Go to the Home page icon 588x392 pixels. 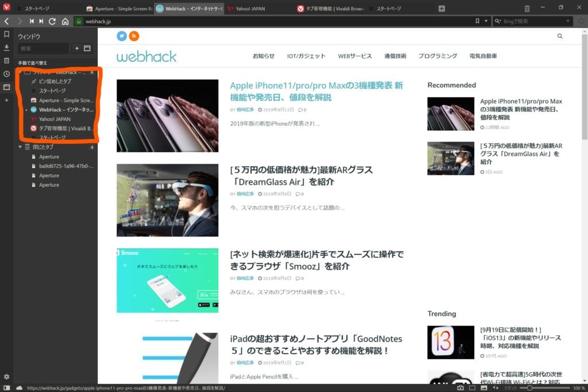[65, 21]
